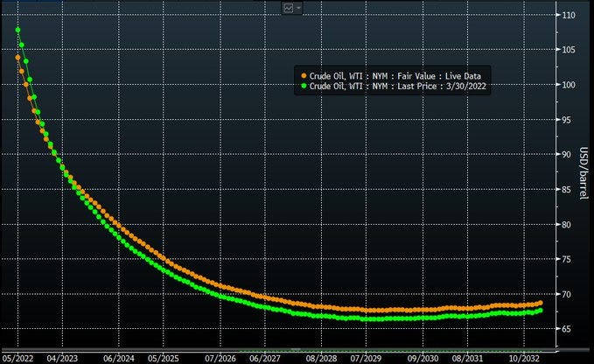Click the 08/2028 date axis label
This screenshot has height=364, width=594.
(322, 359)
